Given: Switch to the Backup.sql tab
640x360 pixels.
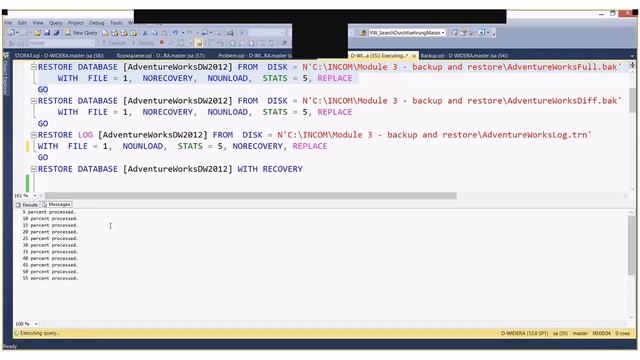Looking at the screenshot, I should [464, 55].
